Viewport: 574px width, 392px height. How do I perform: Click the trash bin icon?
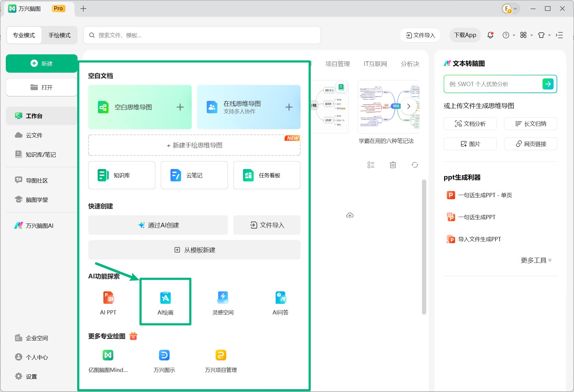tap(393, 165)
